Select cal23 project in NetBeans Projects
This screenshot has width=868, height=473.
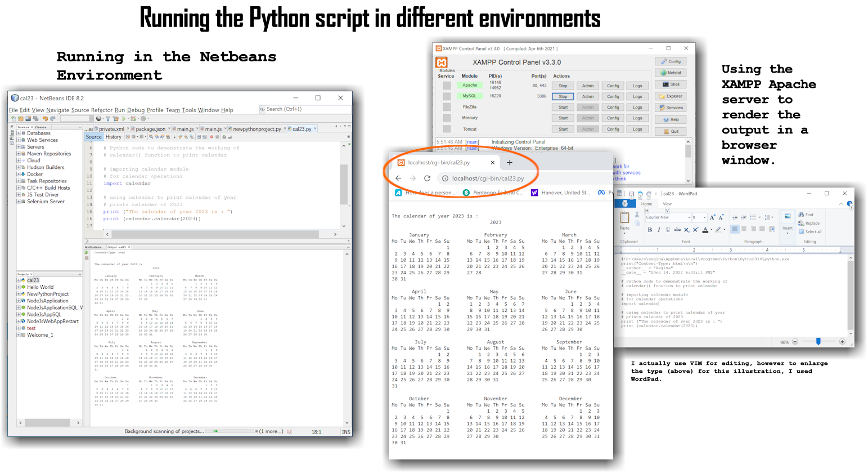(33, 280)
